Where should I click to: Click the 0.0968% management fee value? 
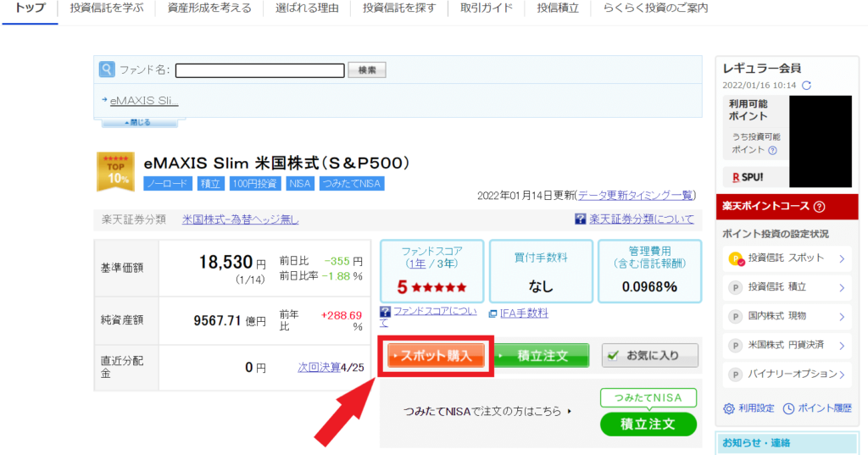649,286
